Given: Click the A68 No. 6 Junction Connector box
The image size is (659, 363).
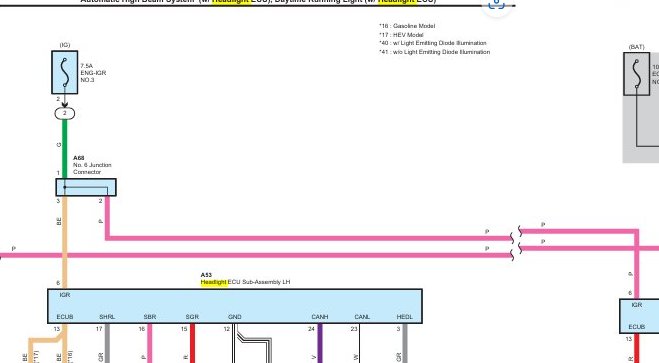Looking at the screenshot, I should tap(86, 187).
